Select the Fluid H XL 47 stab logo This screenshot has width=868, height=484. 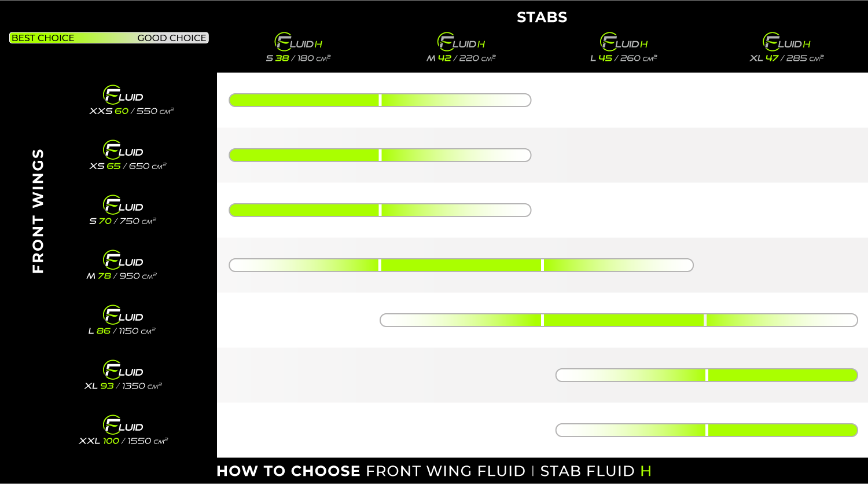click(786, 42)
